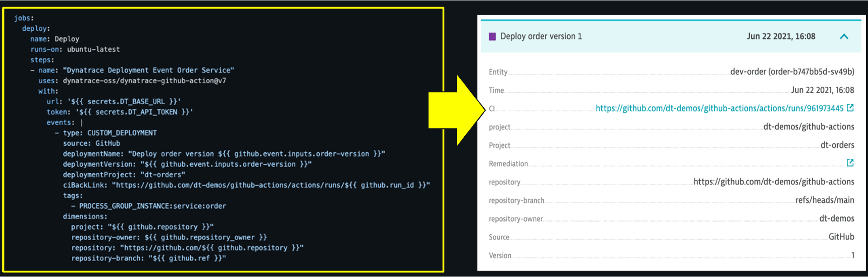Select the ciBackLink YAML line

click(x=246, y=185)
